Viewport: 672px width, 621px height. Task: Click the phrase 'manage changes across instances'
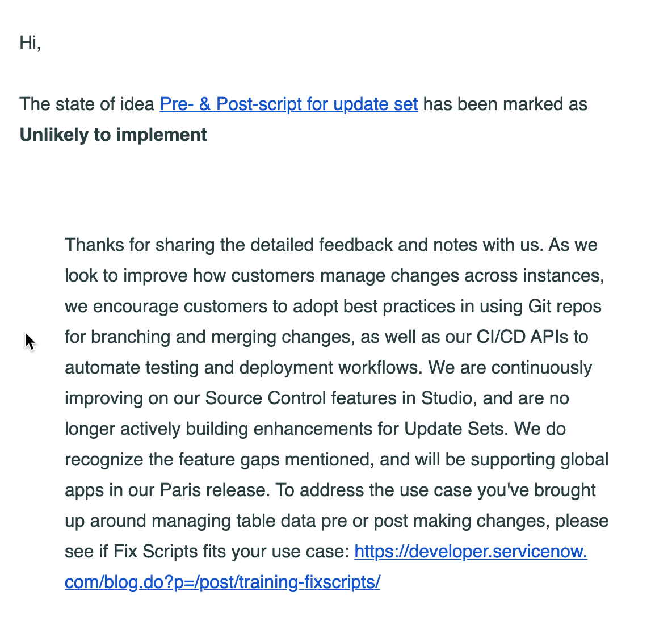pos(461,275)
